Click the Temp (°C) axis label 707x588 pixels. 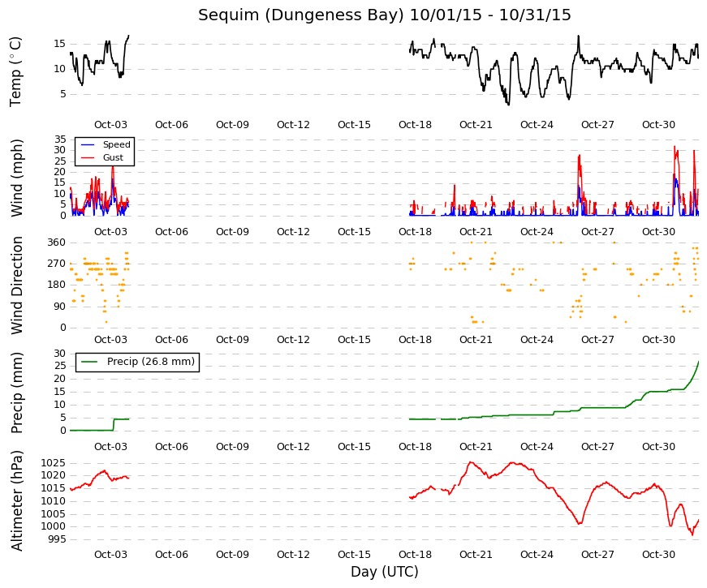[x=15, y=72]
